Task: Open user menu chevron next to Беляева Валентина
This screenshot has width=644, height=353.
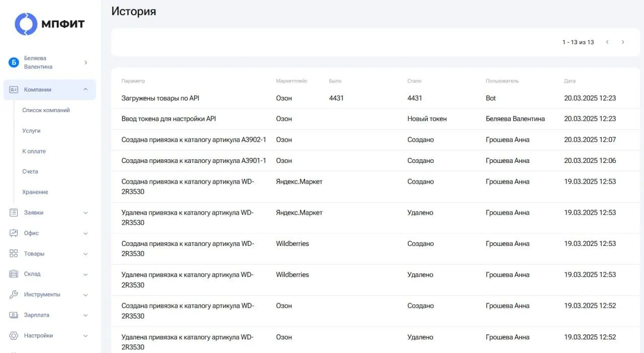Action: [86, 62]
